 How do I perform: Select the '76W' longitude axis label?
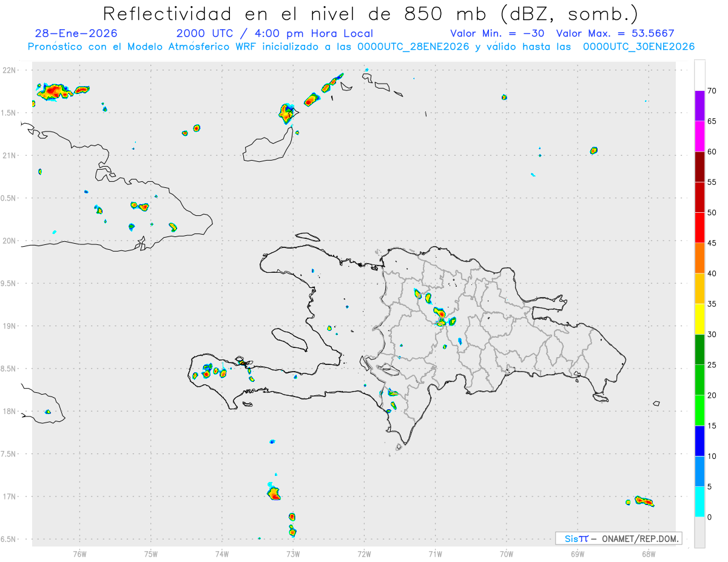79,554
